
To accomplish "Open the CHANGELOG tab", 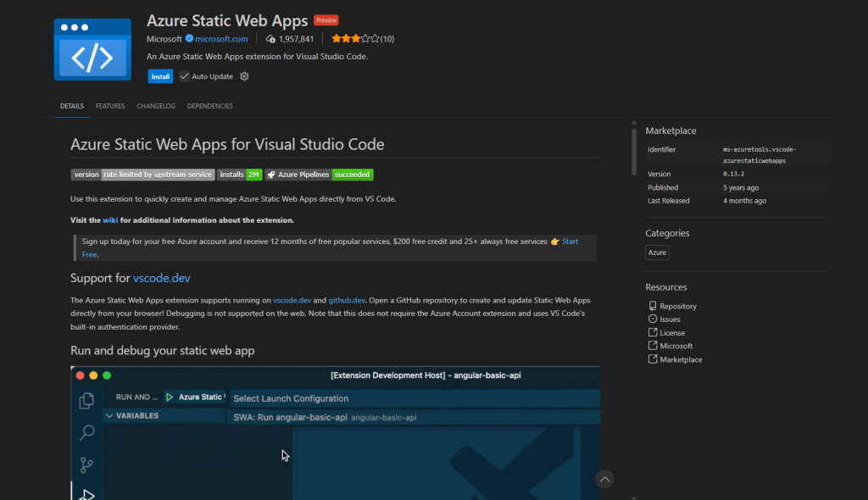I will [156, 106].
